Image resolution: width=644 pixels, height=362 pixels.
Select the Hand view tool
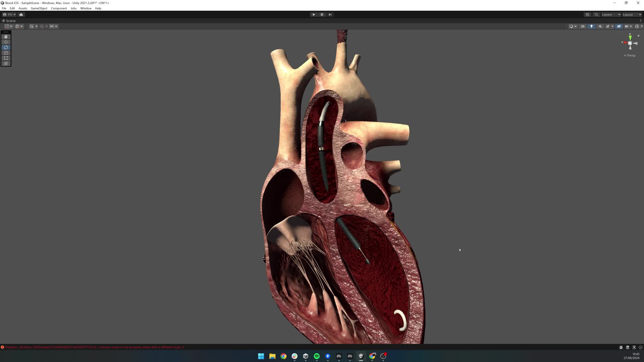[6, 37]
